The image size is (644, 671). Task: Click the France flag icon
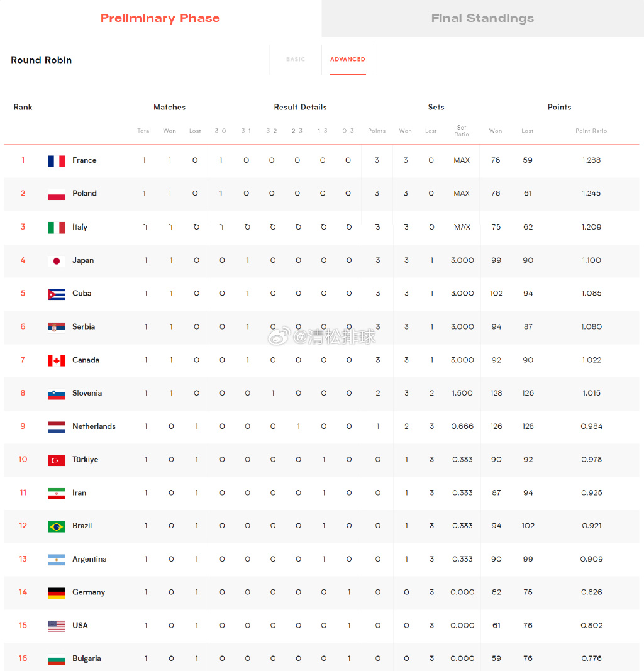pyautogui.click(x=57, y=161)
